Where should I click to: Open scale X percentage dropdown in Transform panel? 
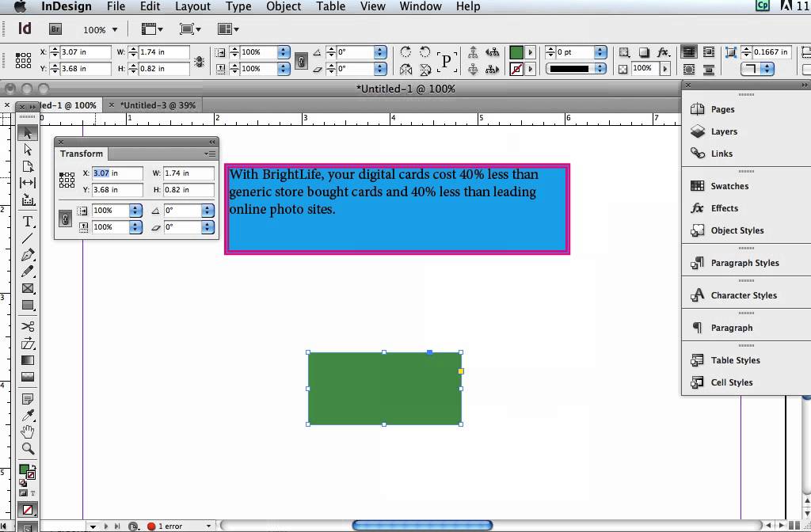coord(135,211)
